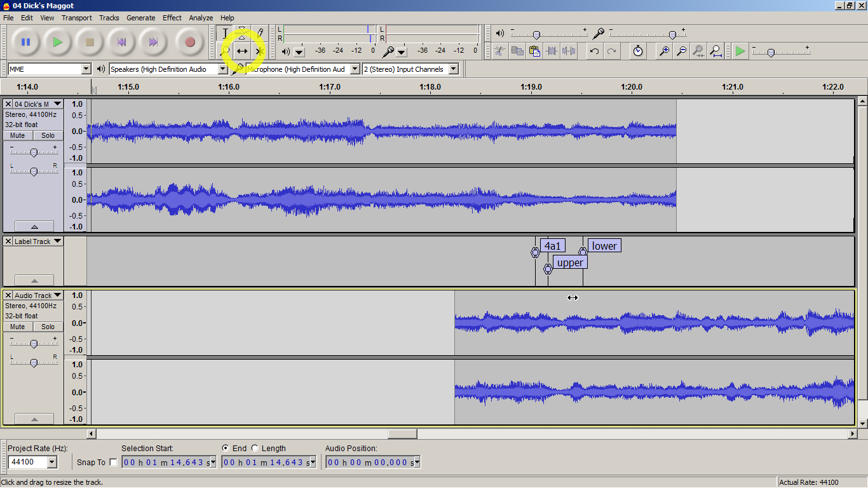Select the End radio button

[x=226, y=448]
